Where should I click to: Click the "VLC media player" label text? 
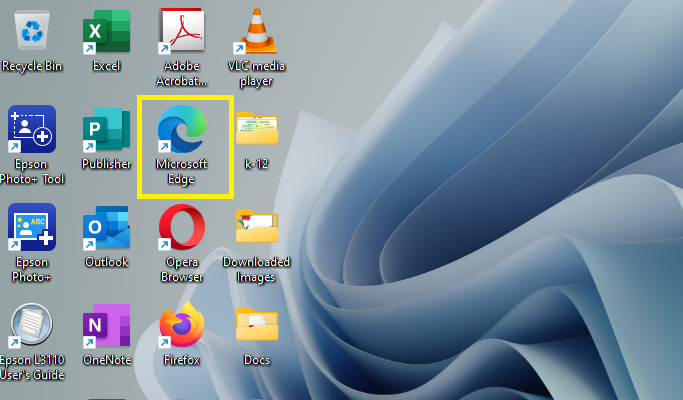tap(256, 74)
